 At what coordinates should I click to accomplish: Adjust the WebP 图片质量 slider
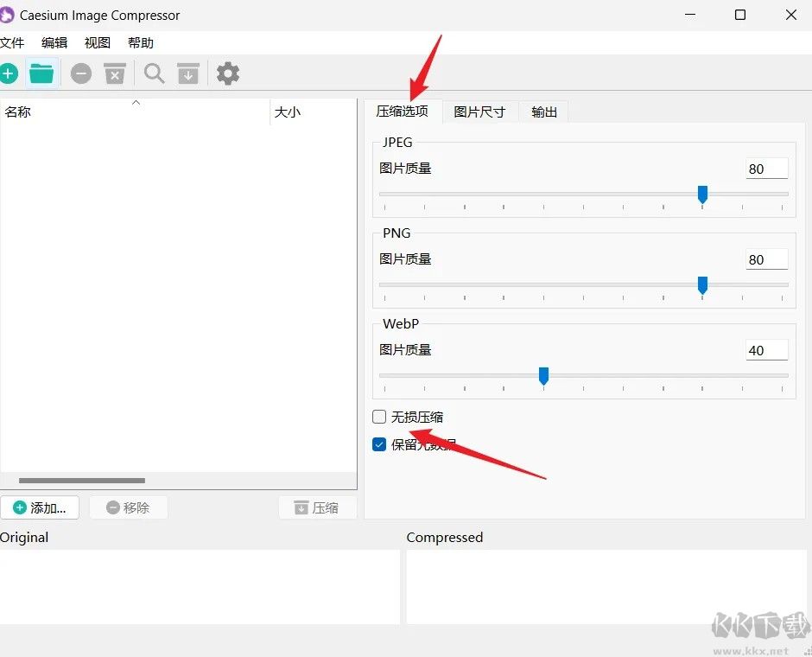[543, 375]
